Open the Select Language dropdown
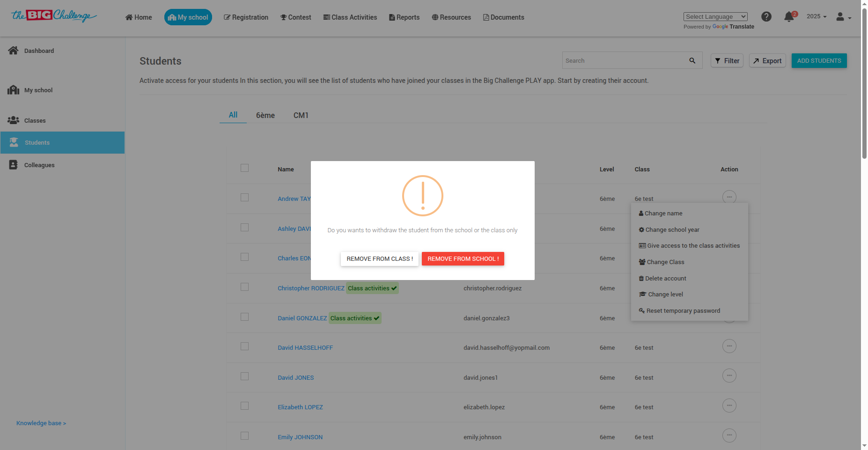This screenshot has height=450, width=868. pyautogui.click(x=715, y=17)
